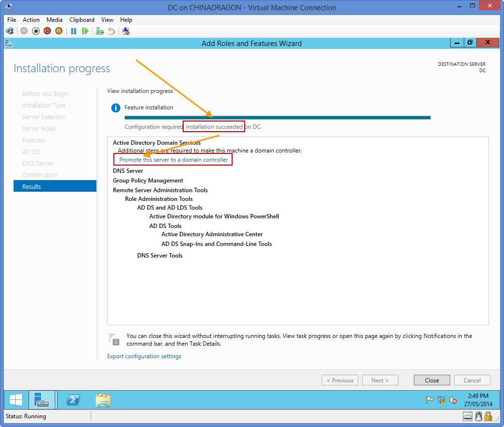The image size is (504, 427).
Task: Click the mouse status icon in status bar
Action: coord(479,416)
